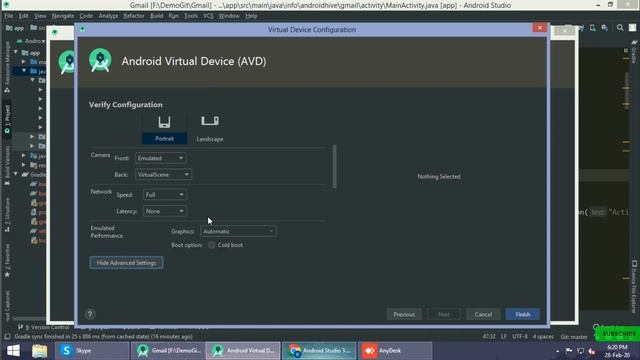Open the Version Control tool tab
The height and width of the screenshot is (360, 640).
click(44, 327)
